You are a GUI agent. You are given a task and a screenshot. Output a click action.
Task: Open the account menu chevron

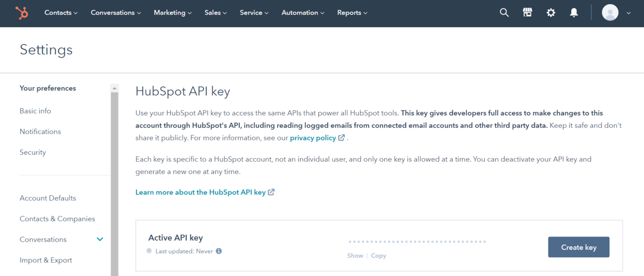pos(628,13)
